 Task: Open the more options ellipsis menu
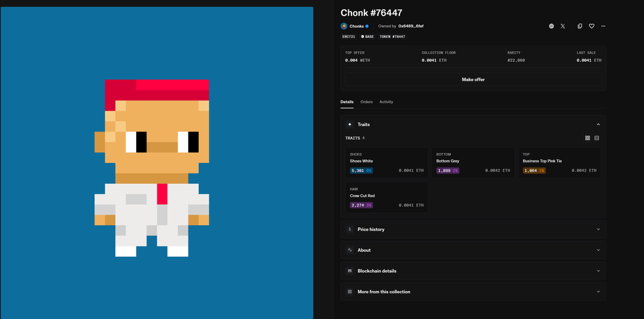coord(603,26)
